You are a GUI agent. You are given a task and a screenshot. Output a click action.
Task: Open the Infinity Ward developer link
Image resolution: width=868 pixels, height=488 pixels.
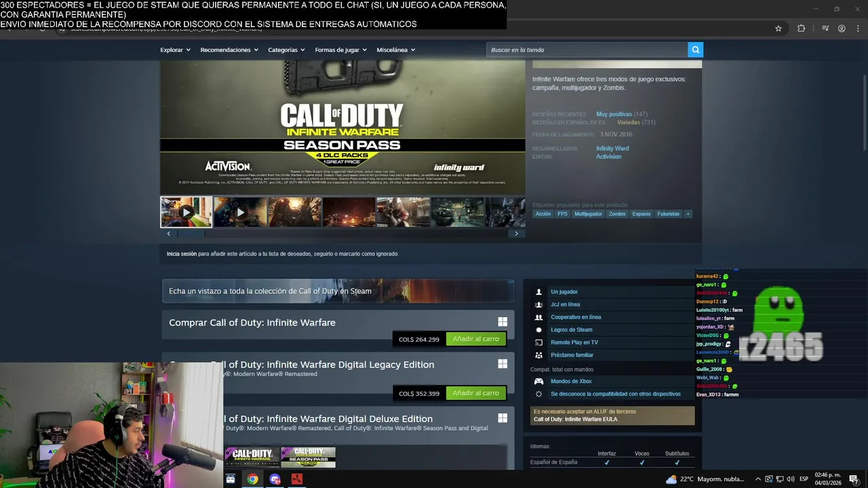612,148
